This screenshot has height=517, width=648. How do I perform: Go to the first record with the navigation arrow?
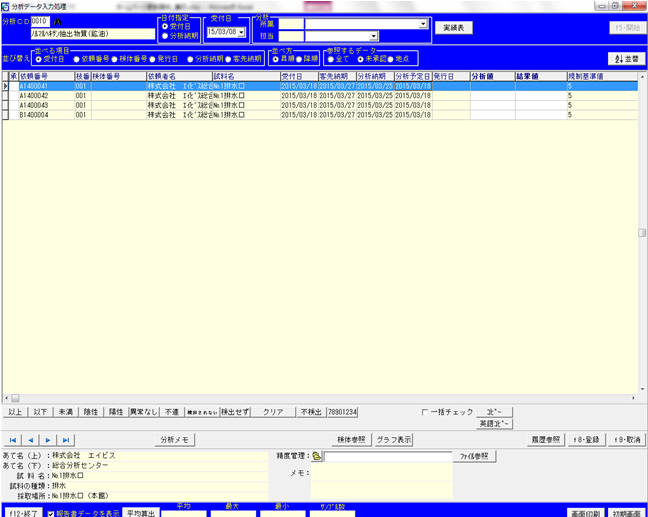coord(13,440)
